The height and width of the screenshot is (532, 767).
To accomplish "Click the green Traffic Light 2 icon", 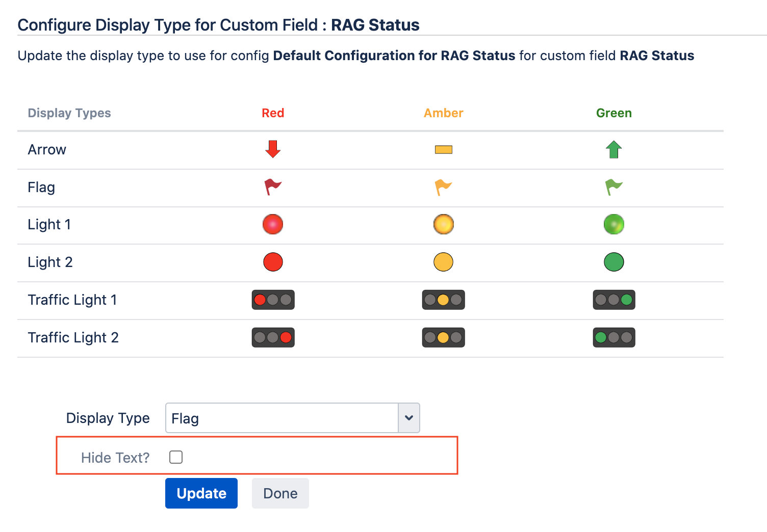I will coord(613,337).
